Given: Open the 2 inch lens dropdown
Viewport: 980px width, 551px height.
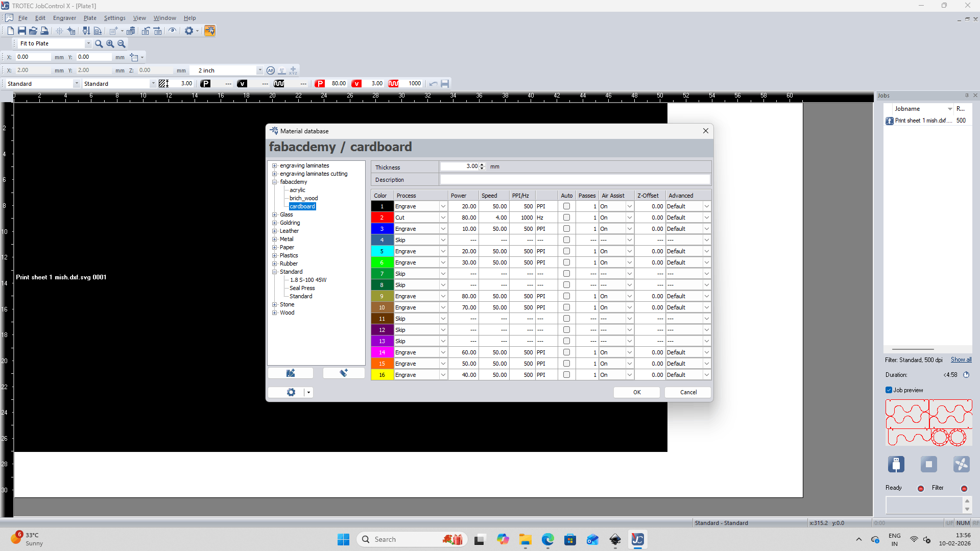Looking at the screenshot, I should tap(260, 70).
